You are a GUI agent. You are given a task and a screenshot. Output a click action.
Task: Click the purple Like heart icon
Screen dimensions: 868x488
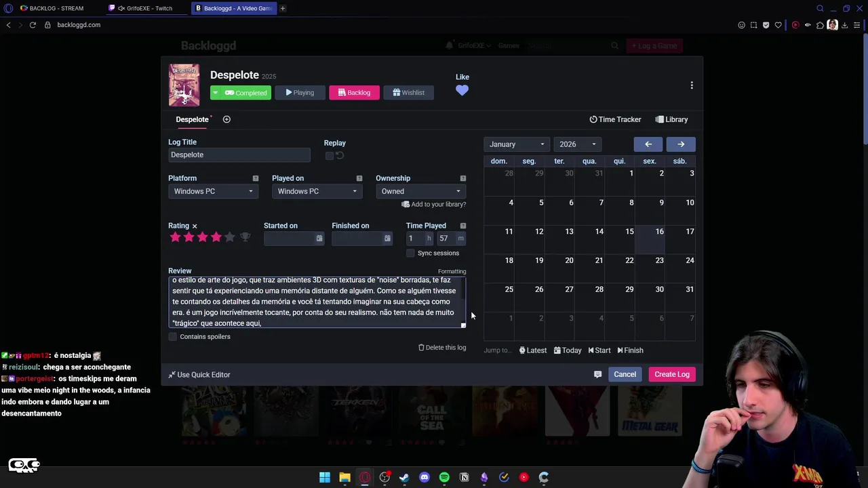462,90
